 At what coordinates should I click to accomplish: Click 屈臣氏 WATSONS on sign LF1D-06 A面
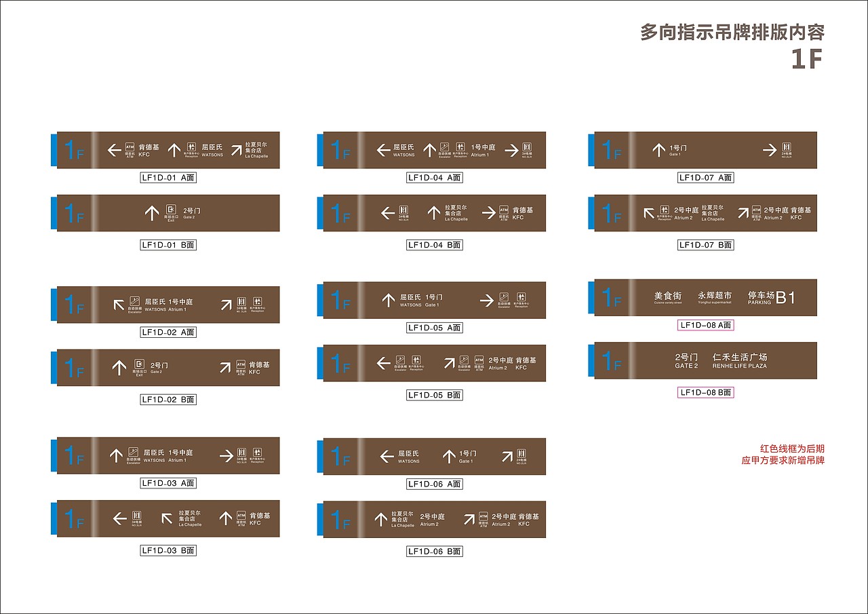click(x=408, y=456)
